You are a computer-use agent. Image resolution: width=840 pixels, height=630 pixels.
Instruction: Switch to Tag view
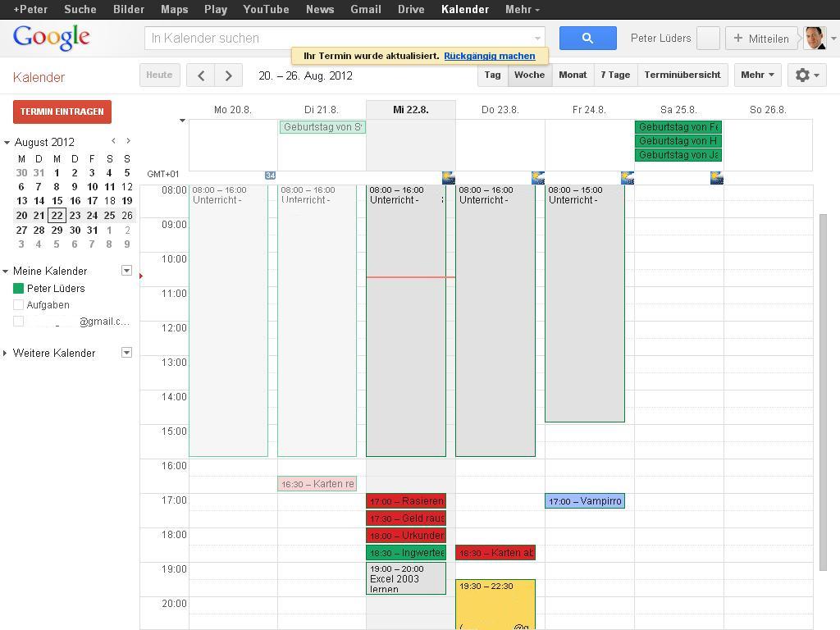[x=492, y=75]
